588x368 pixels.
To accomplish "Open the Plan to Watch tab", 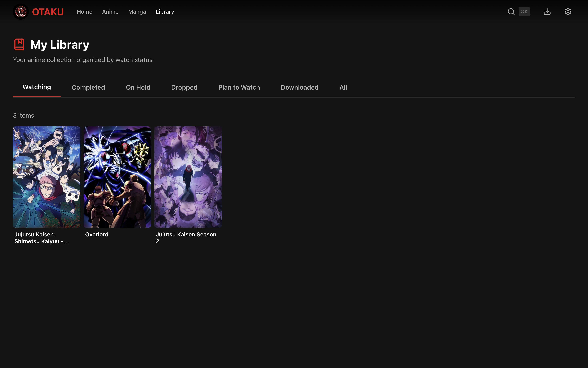I will (x=239, y=87).
